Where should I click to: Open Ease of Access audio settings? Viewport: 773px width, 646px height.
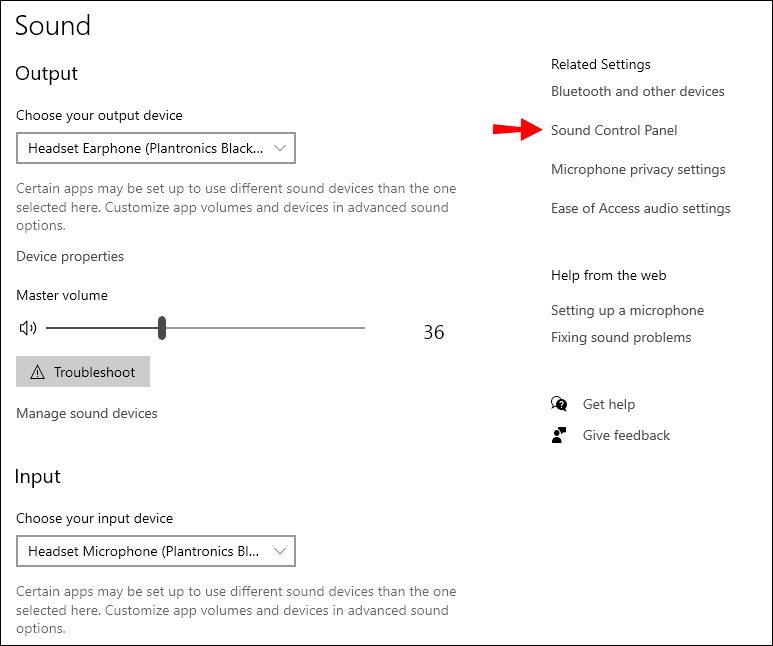[x=641, y=208]
